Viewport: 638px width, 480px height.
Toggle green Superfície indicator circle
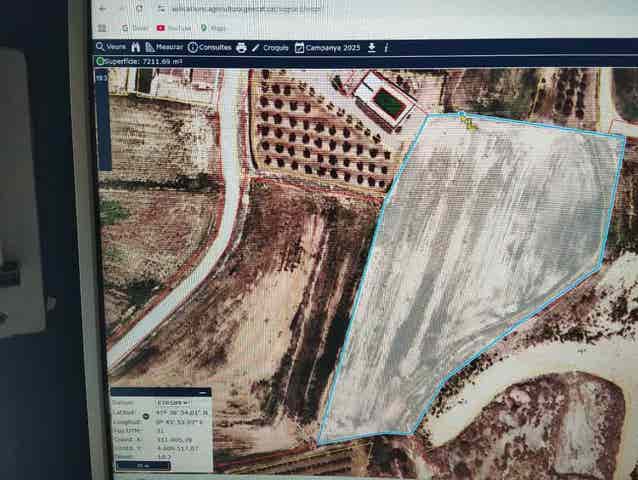[x=100, y=61]
